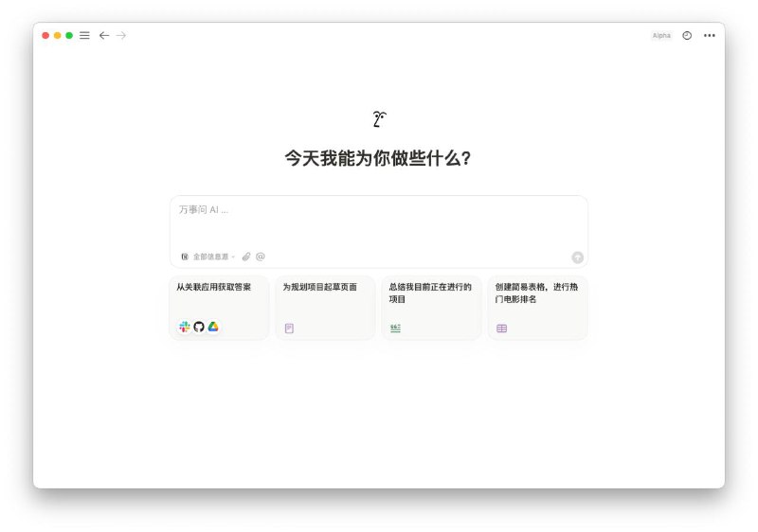Click the green summary lines icon
Viewport: 758px width, 532px height.
pyautogui.click(x=395, y=328)
